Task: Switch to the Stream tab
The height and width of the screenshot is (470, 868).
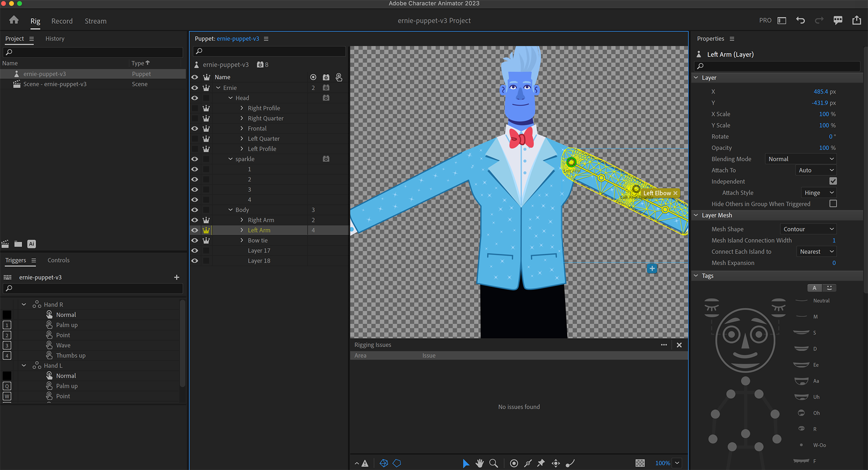Action: pos(95,21)
